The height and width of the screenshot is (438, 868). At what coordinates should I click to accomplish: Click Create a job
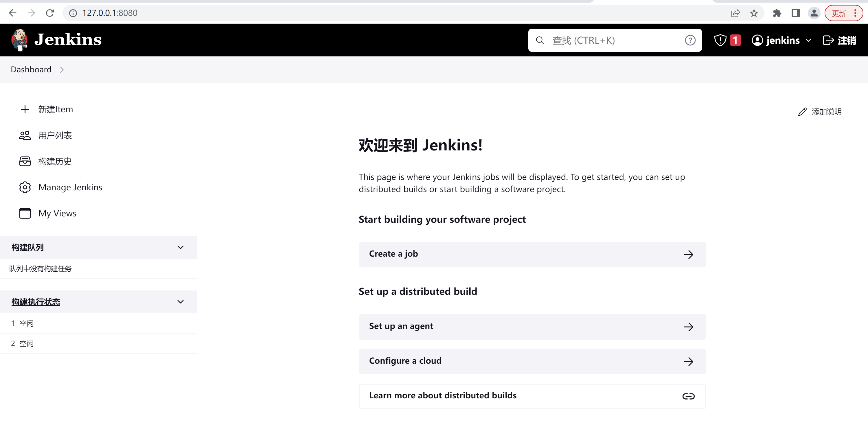click(x=532, y=254)
